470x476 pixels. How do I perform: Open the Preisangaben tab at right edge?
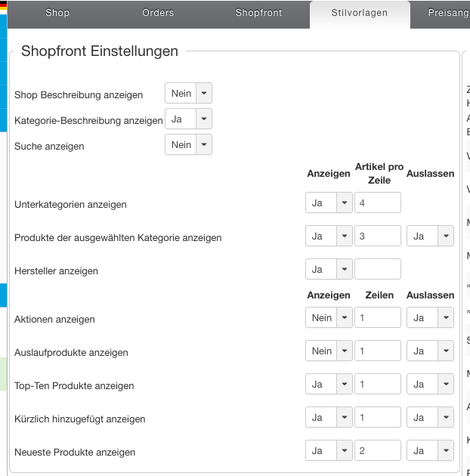pos(448,13)
